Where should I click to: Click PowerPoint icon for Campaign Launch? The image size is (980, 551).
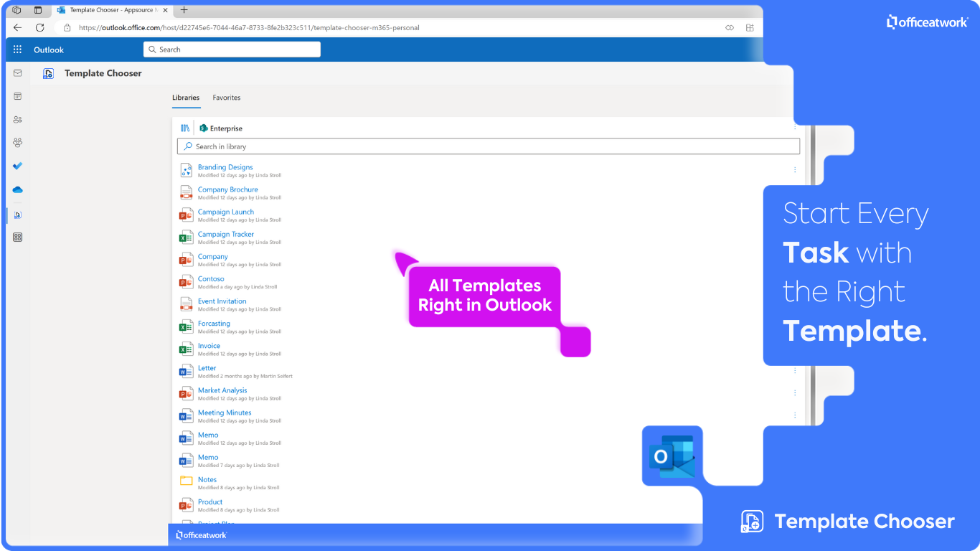(186, 215)
